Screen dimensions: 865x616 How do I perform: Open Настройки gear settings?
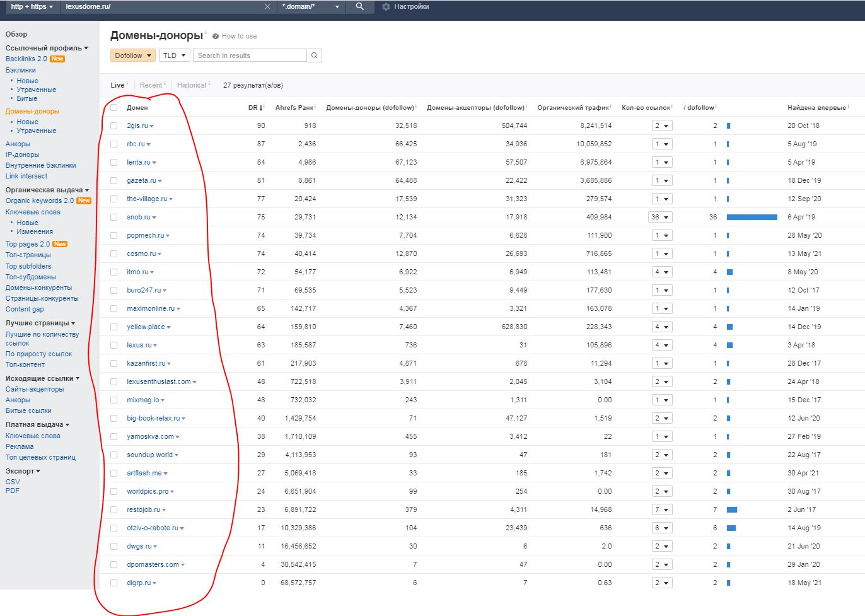[405, 6]
